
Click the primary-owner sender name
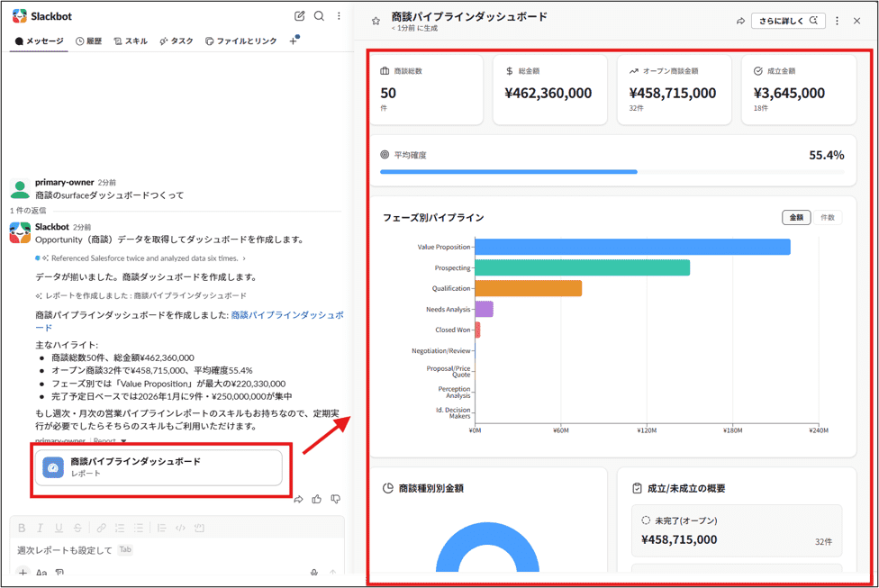point(65,182)
